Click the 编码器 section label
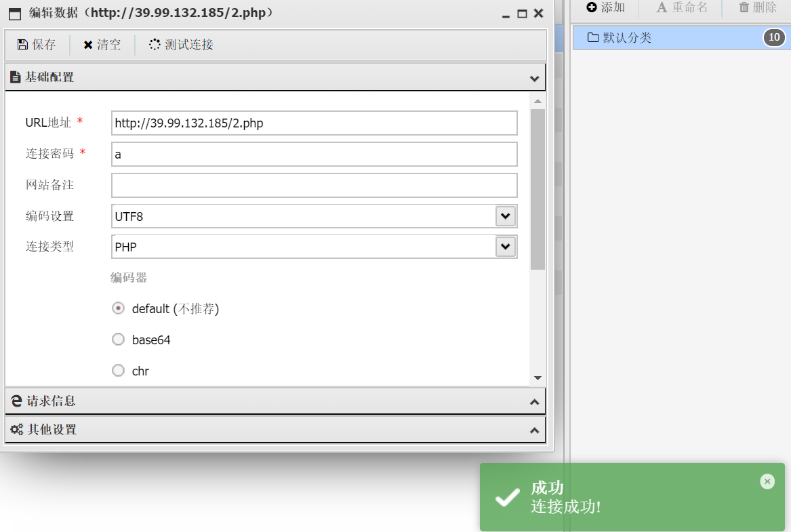 (129, 278)
